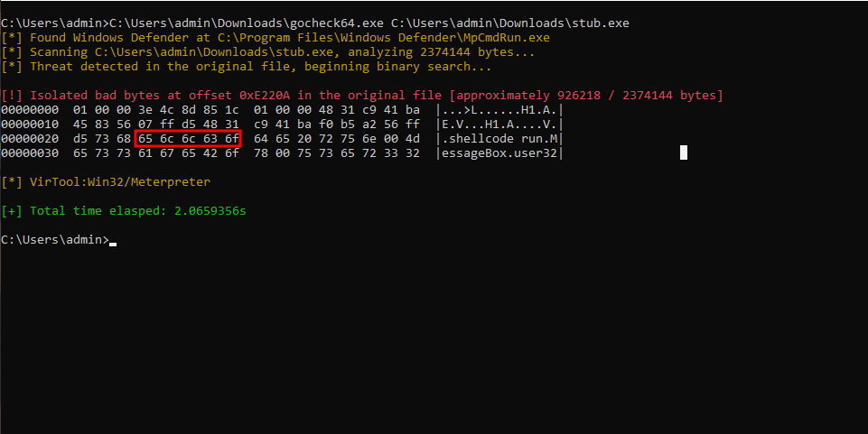Viewport: 868px width, 434px height.
Task: Click the green [+] marker
Action: tap(12, 211)
